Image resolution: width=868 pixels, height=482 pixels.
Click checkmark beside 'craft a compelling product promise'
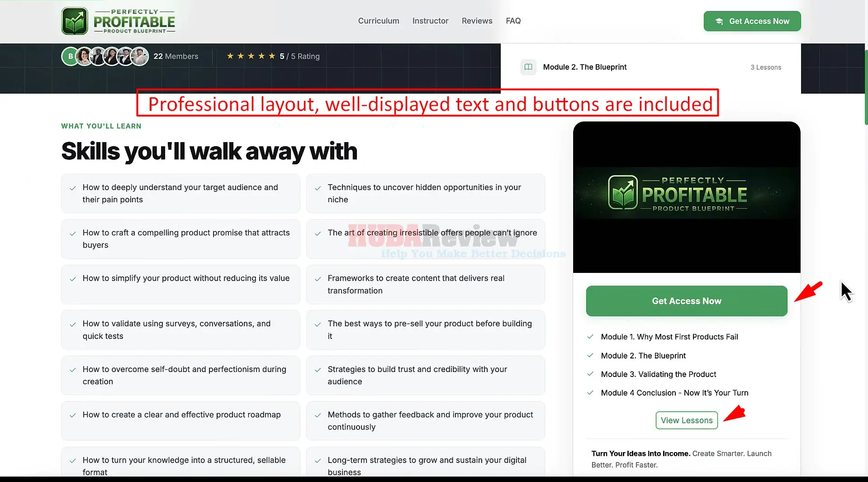click(x=72, y=234)
